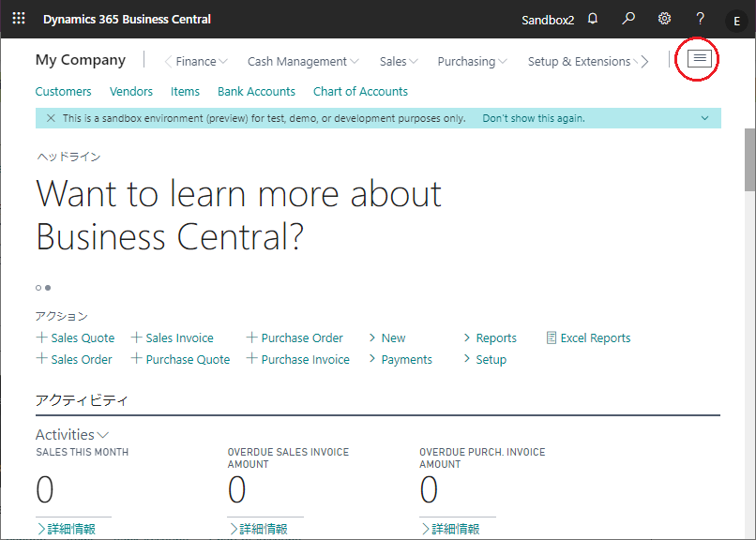The image size is (756, 540).
Task: Expand the sandbox notification chevron
Action: [x=704, y=118]
